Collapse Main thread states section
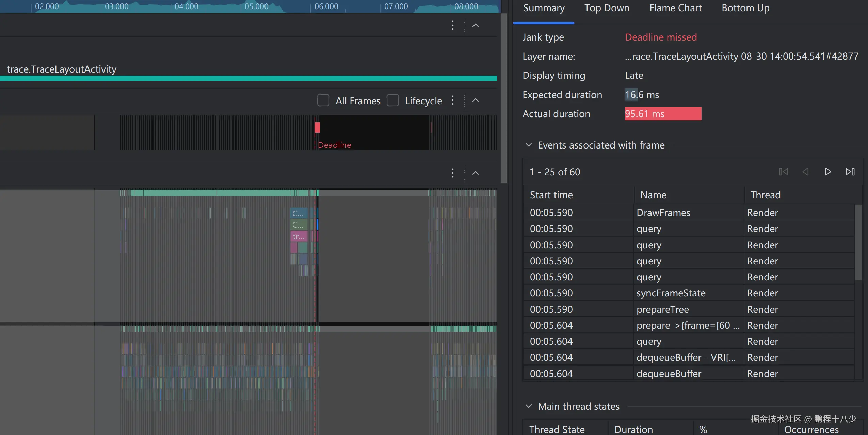 [x=528, y=406]
